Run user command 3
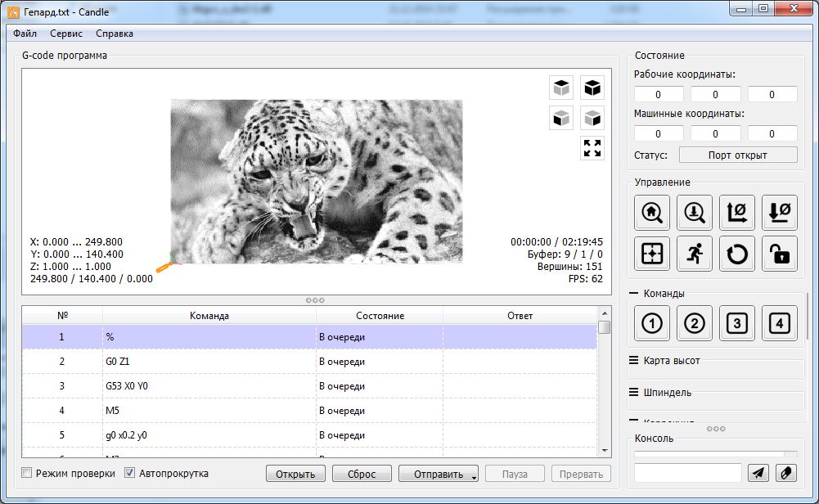 pos(737,323)
